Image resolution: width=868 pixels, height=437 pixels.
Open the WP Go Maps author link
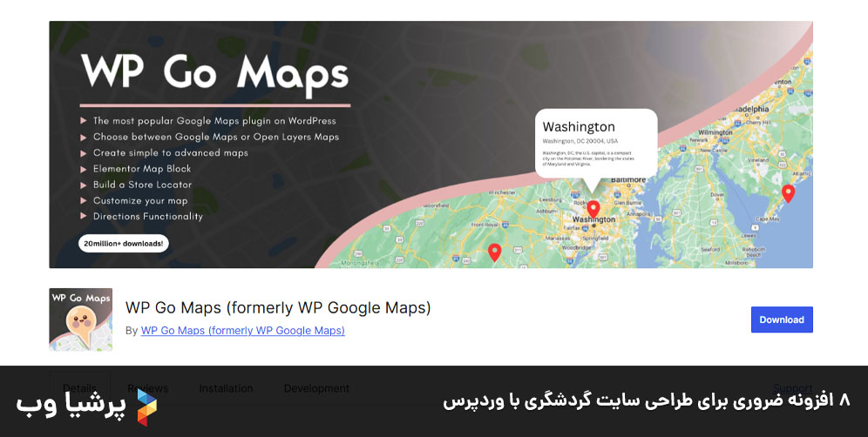pos(242,331)
